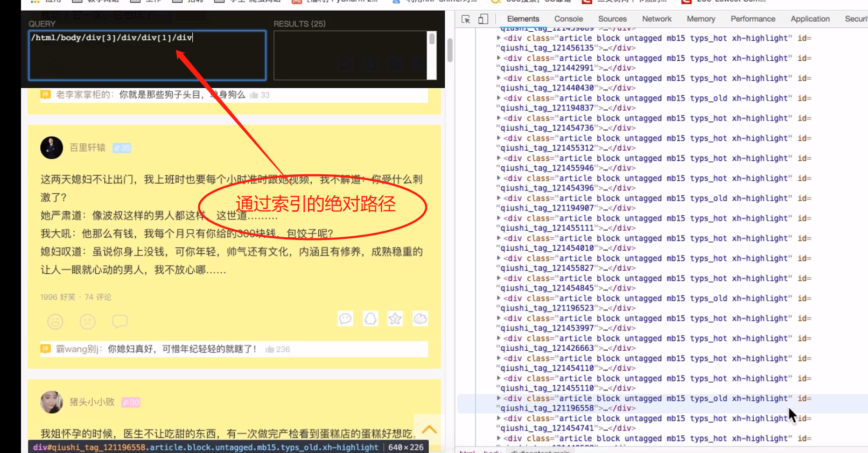868x453 pixels.
Task: Expand div node qiushi_tag_121454736
Action: (x=499, y=118)
